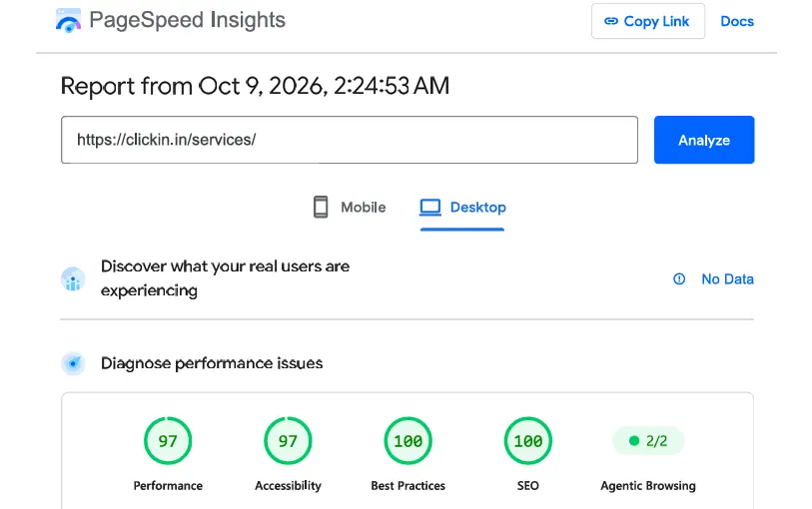
Task: Switch to the Mobile tab
Action: [351, 208]
